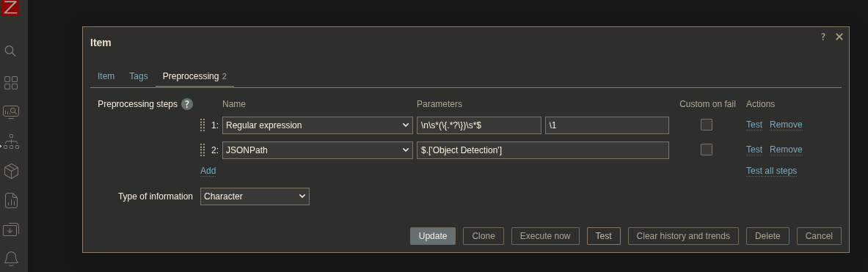Open the Type of information dropdown
The image size is (868, 272).
255,196
